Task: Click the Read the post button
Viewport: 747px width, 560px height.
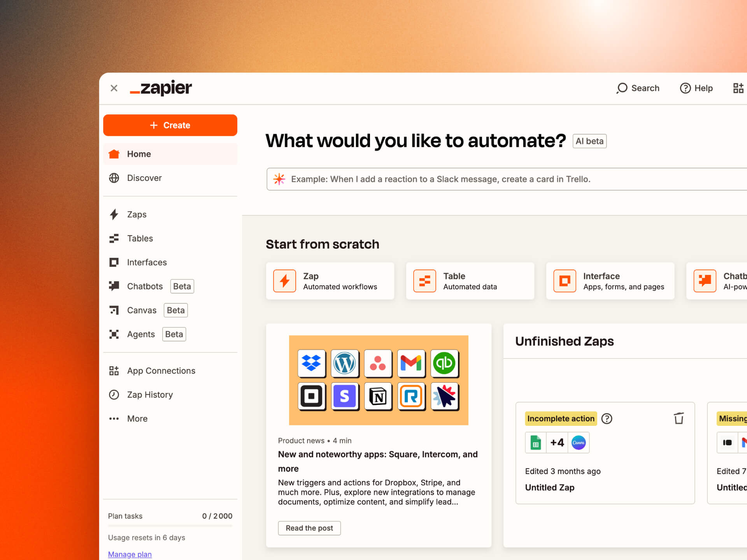Action: coord(309,528)
